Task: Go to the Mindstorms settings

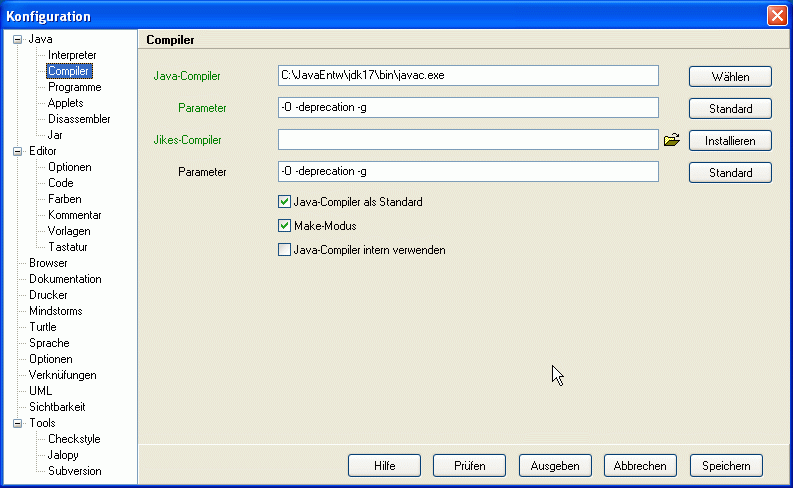Action: coord(55,311)
